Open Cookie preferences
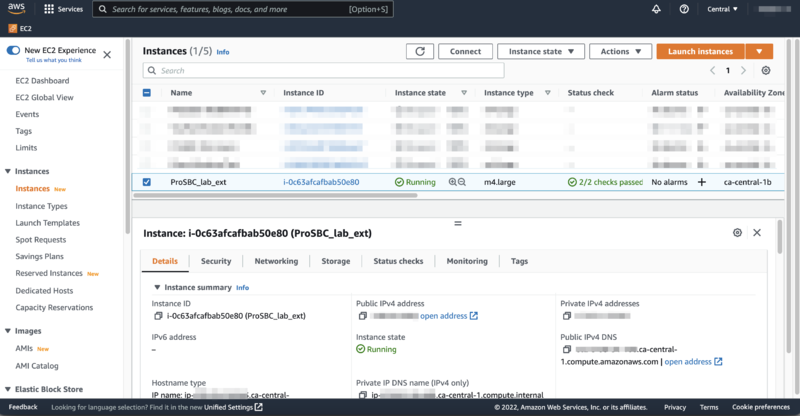800x416 pixels. coord(761,407)
